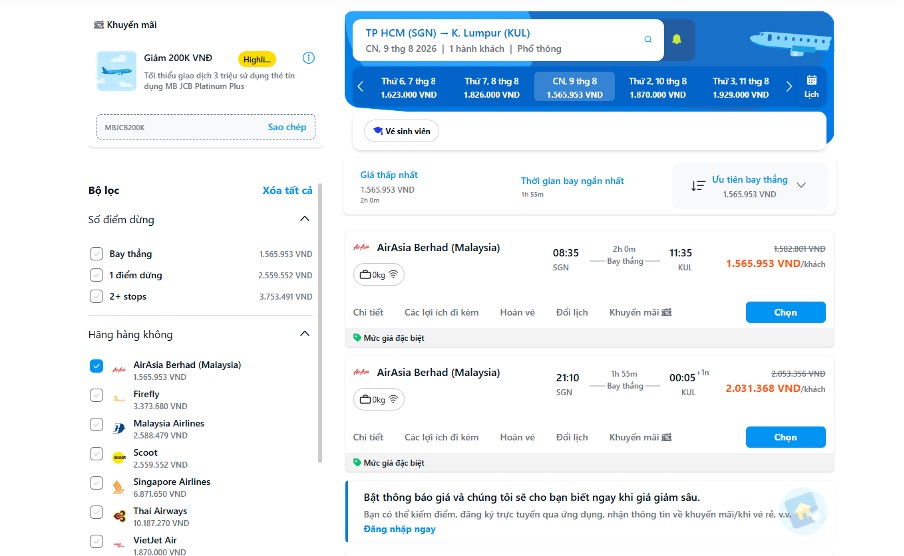Click the Singapore Airlines logo in filters
Screen dimensions: 904x556
(x=118, y=487)
